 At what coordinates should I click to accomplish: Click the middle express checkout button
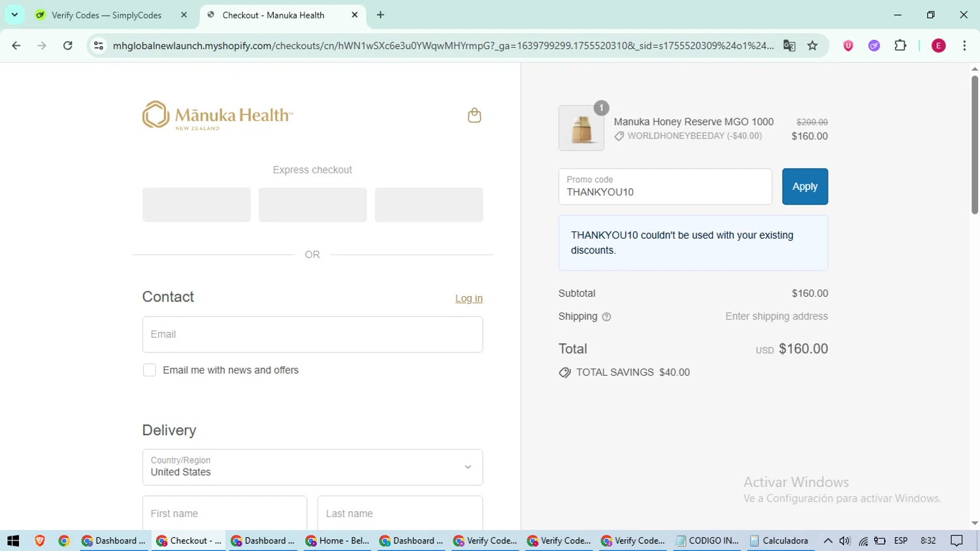(x=312, y=205)
